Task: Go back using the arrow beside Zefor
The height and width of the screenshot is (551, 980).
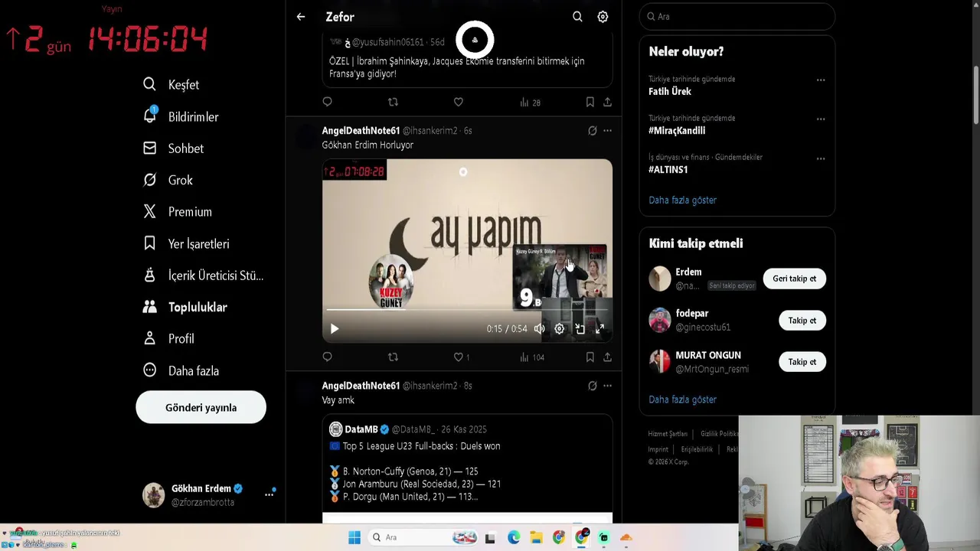Action: (x=301, y=17)
